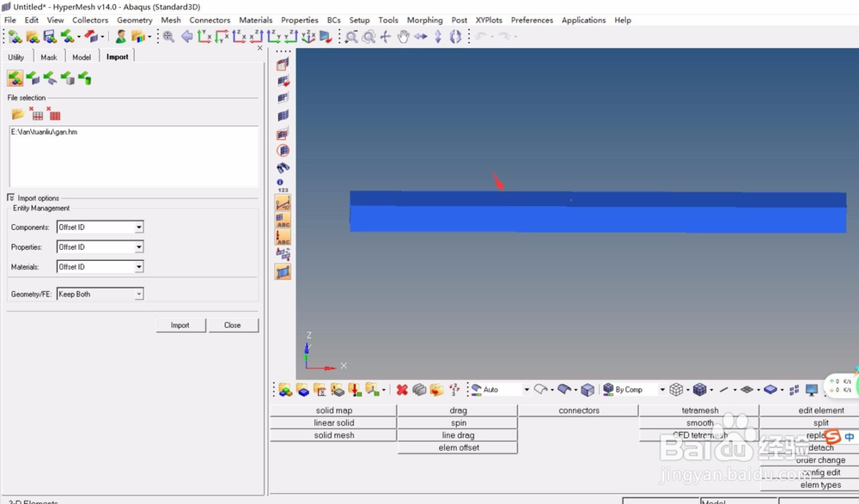
Task: Click the user profiles icon
Action: [120, 37]
